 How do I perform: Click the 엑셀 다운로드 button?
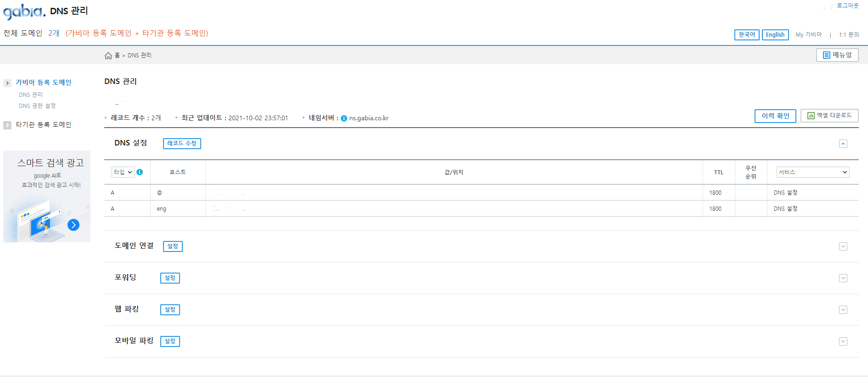pos(829,116)
